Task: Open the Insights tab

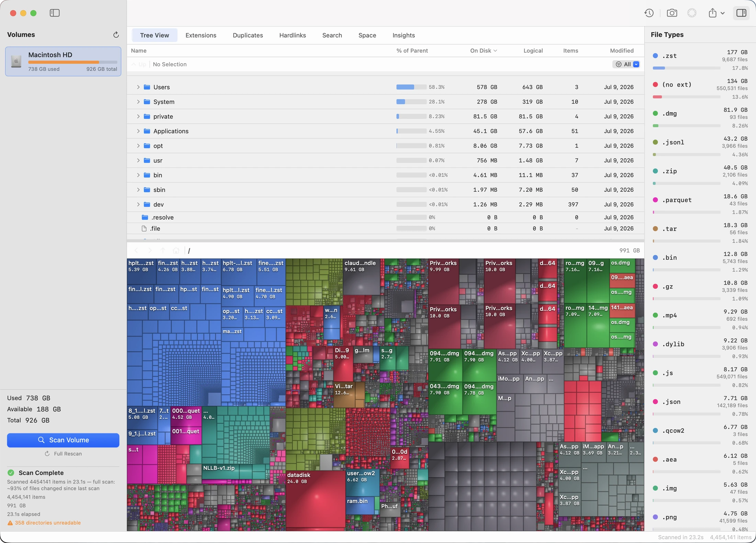Action: pos(403,35)
